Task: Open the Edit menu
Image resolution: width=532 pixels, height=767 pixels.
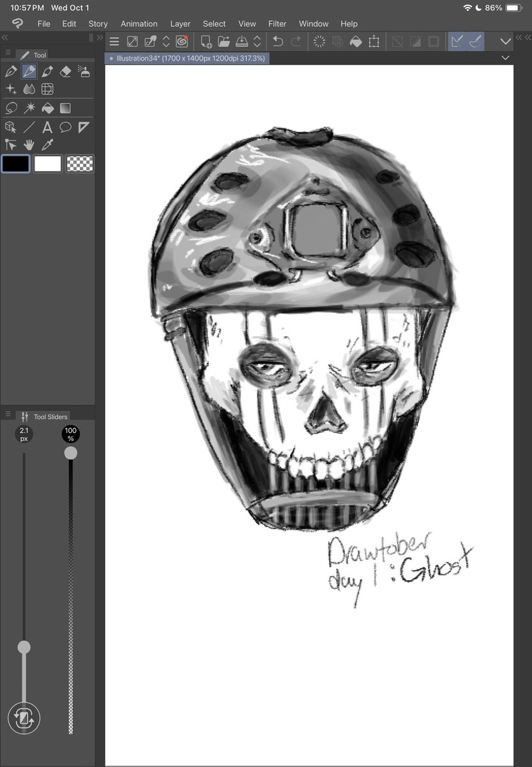Action: [x=69, y=24]
